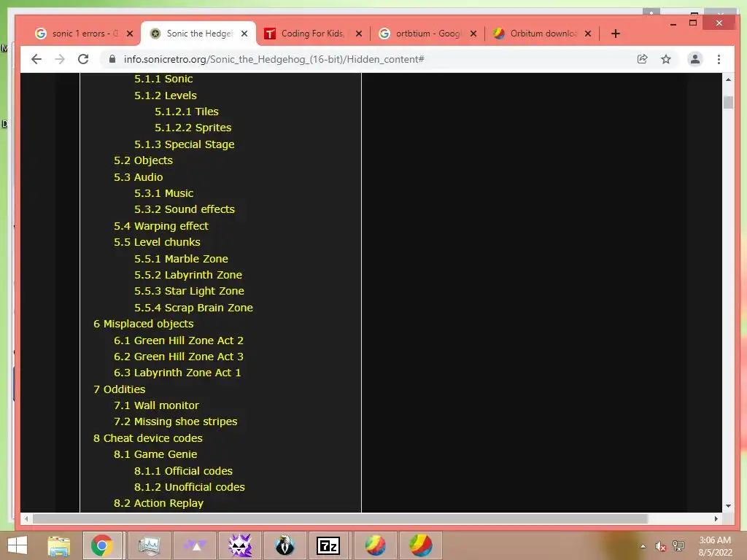
Task: Open the '5.1.2.2 Sprites' contents link
Action: tap(193, 128)
